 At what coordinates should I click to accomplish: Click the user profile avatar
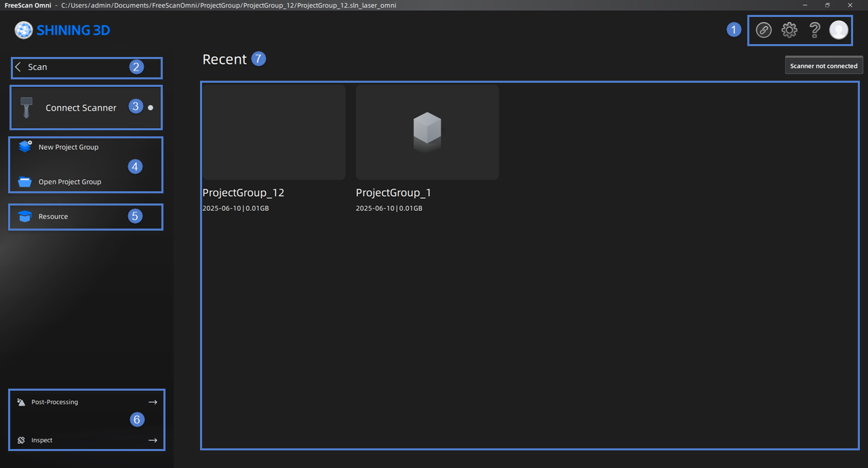coord(839,30)
